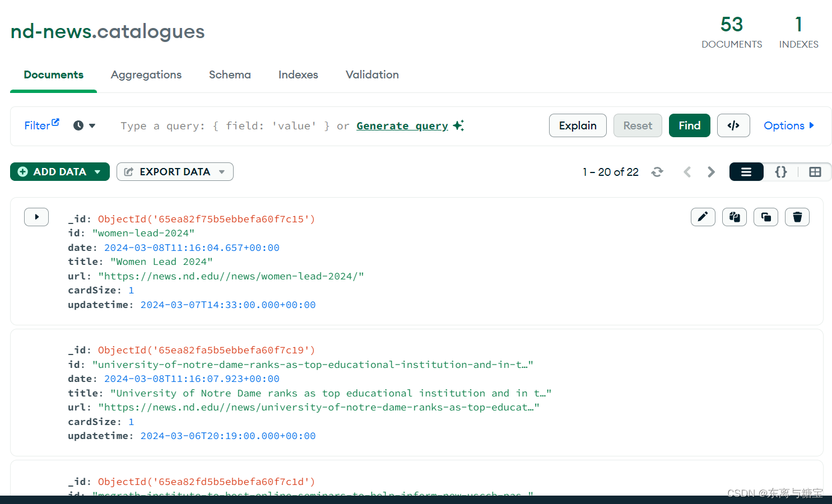Click the 1 INDEXES count
The height and width of the screenshot is (504, 832).
point(798,32)
